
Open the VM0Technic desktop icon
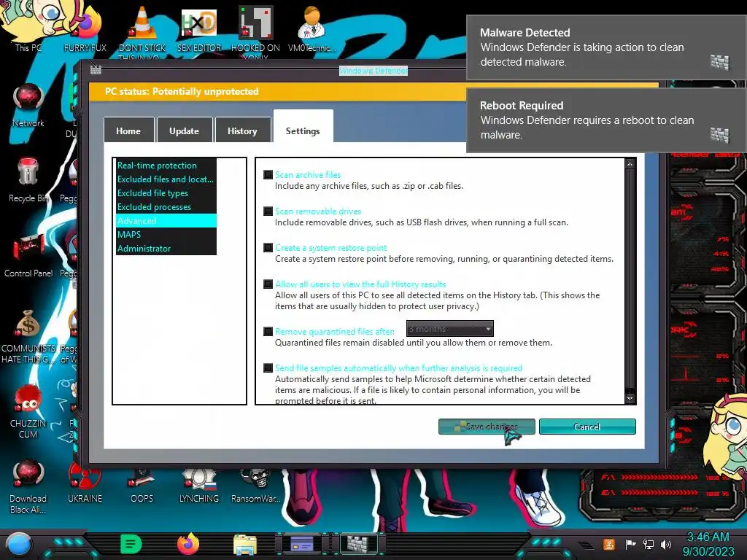point(312,28)
